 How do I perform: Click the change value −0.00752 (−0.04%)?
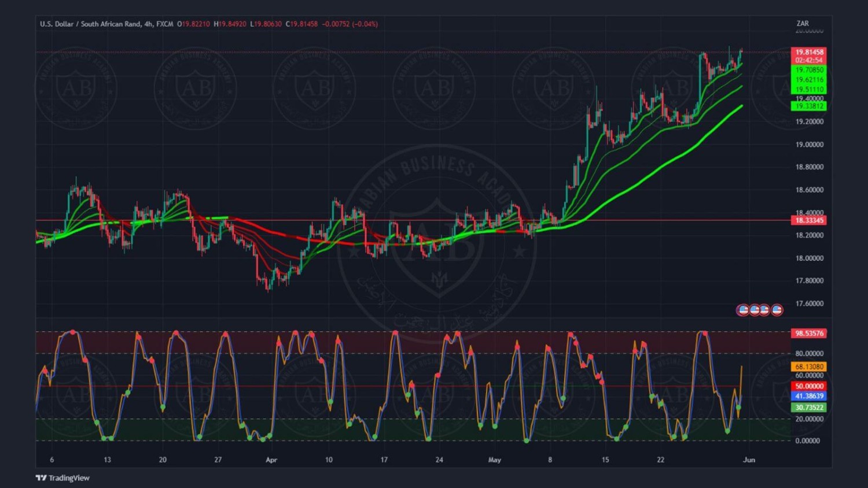click(350, 24)
